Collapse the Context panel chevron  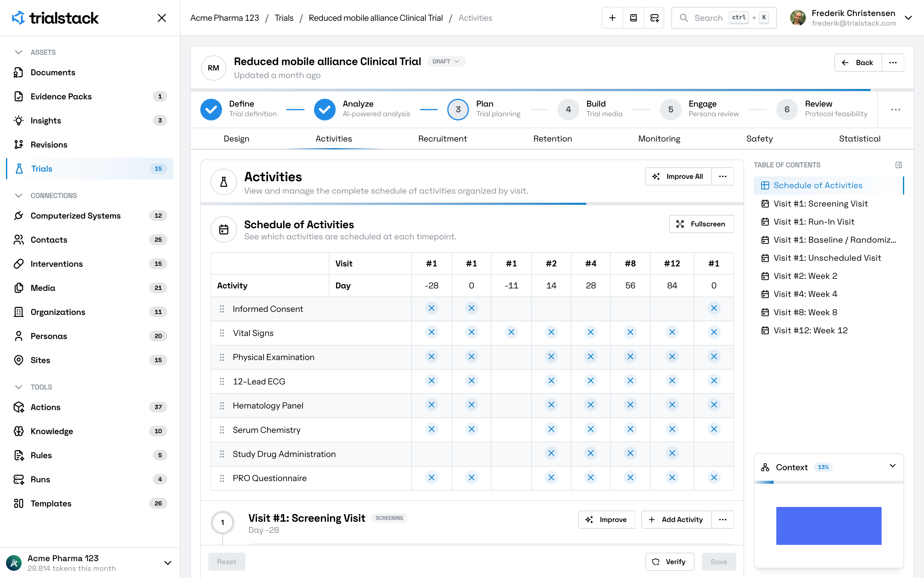coord(893,466)
